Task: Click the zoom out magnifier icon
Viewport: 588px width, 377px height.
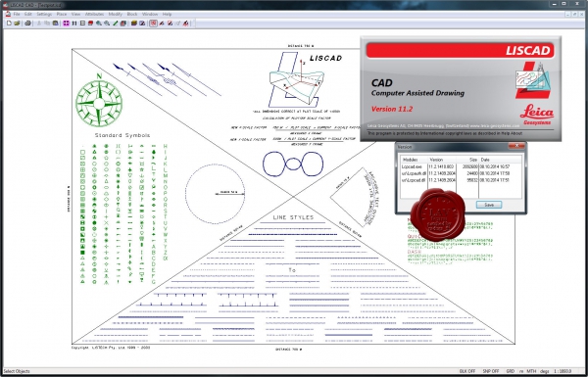Action: click(x=107, y=24)
